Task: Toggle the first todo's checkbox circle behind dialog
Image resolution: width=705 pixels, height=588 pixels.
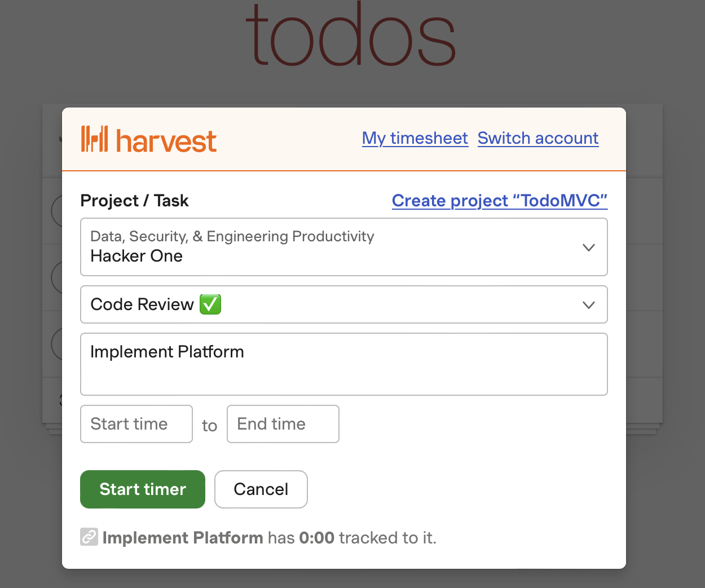Action: click(x=56, y=211)
